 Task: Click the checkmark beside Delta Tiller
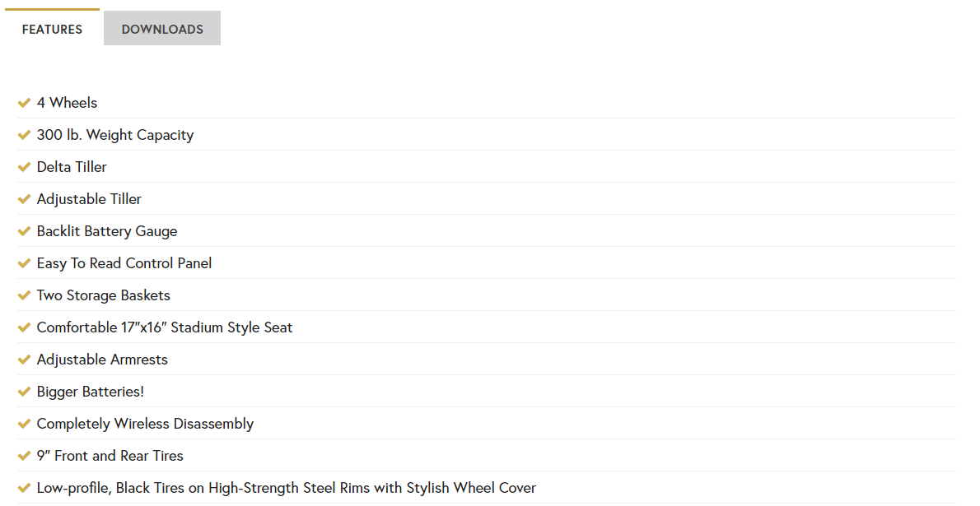click(x=24, y=167)
